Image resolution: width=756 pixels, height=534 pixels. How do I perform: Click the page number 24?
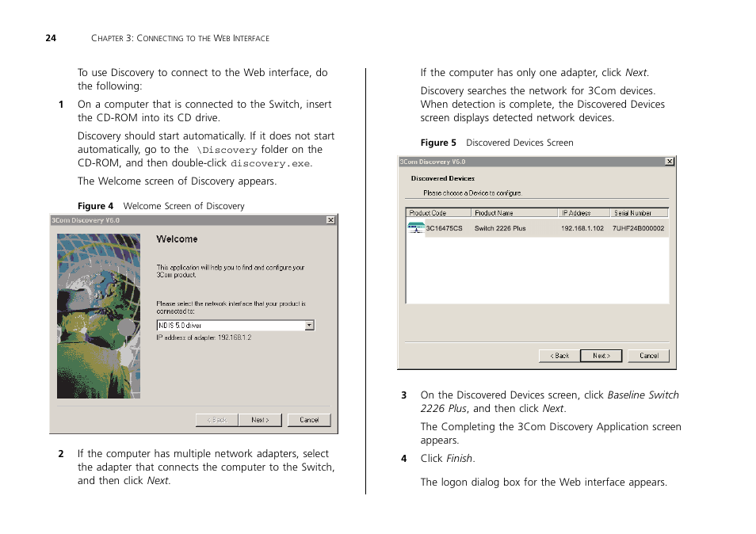[x=51, y=38]
